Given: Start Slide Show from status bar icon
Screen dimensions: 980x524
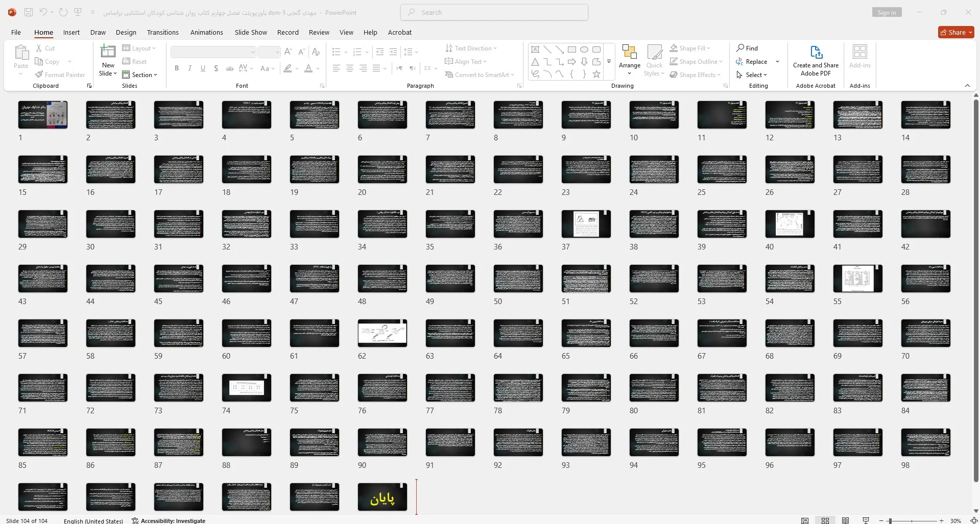Looking at the screenshot, I should click(866, 520).
